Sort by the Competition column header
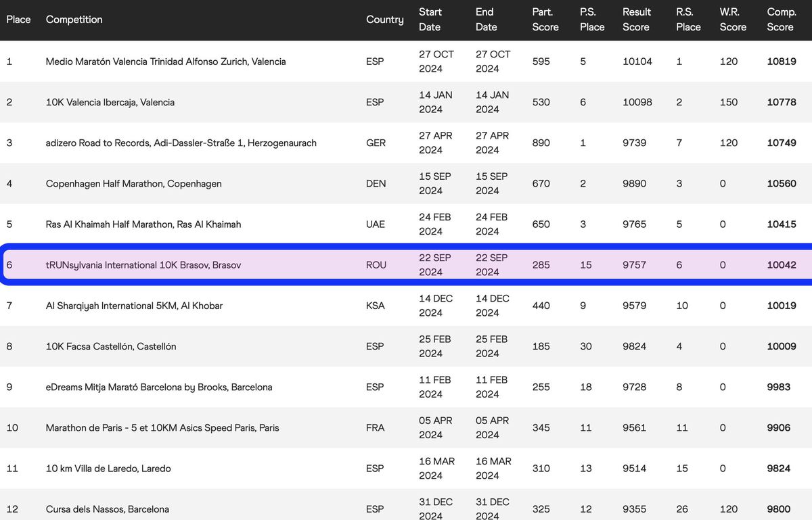Image resolution: width=812 pixels, height=520 pixels. point(74,20)
